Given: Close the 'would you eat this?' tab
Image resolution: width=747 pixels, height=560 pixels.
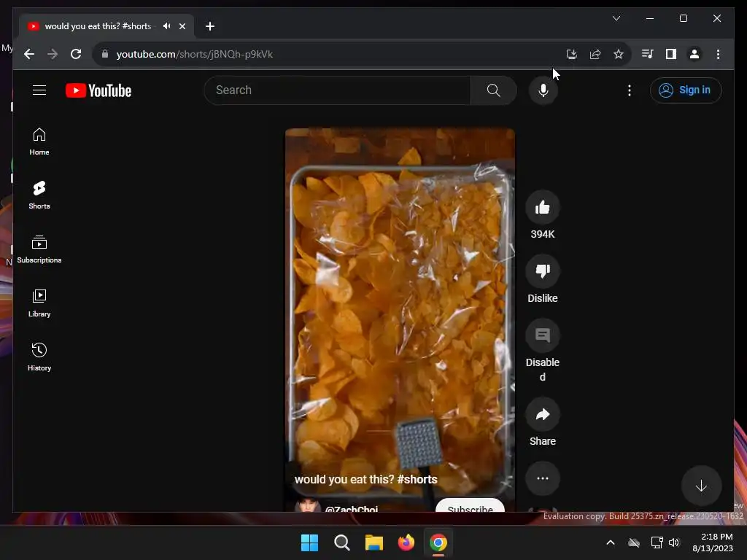Looking at the screenshot, I should coord(182,26).
